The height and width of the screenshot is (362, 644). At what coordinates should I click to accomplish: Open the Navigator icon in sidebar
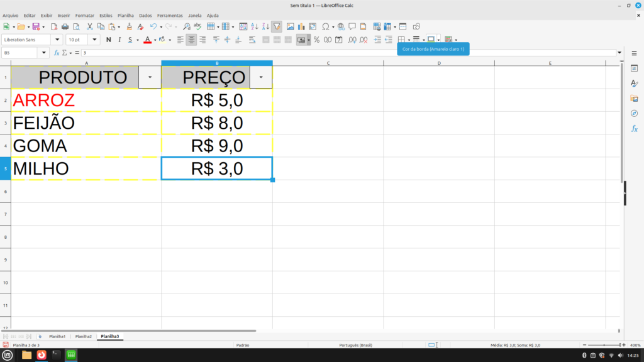point(634,114)
